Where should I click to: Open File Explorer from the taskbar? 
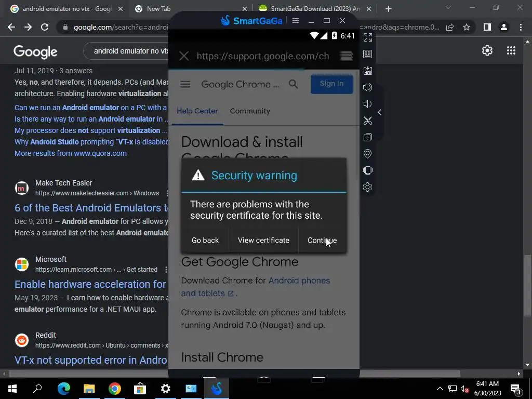click(89, 389)
